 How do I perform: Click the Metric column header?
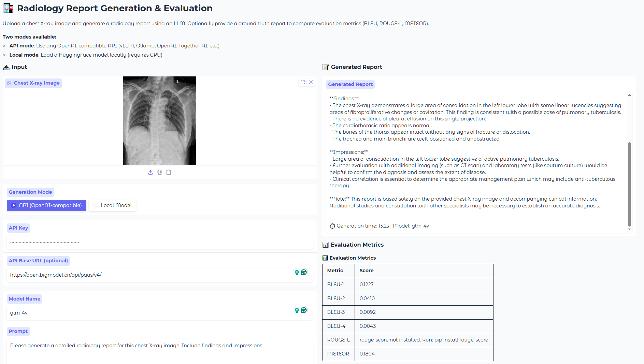[x=339, y=271]
